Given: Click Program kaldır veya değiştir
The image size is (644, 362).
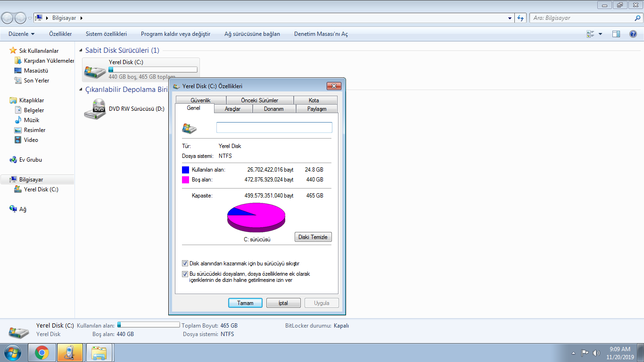Looking at the screenshot, I should pos(175,34).
